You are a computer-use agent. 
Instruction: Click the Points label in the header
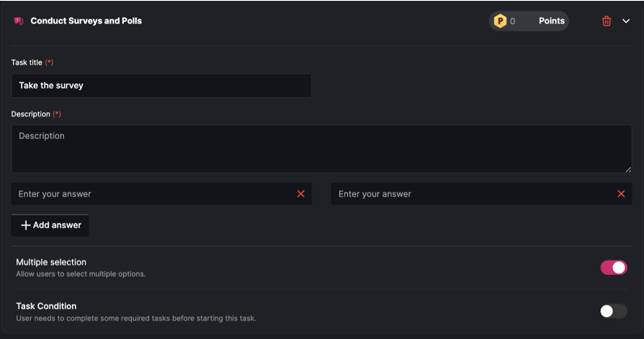pos(552,21)
